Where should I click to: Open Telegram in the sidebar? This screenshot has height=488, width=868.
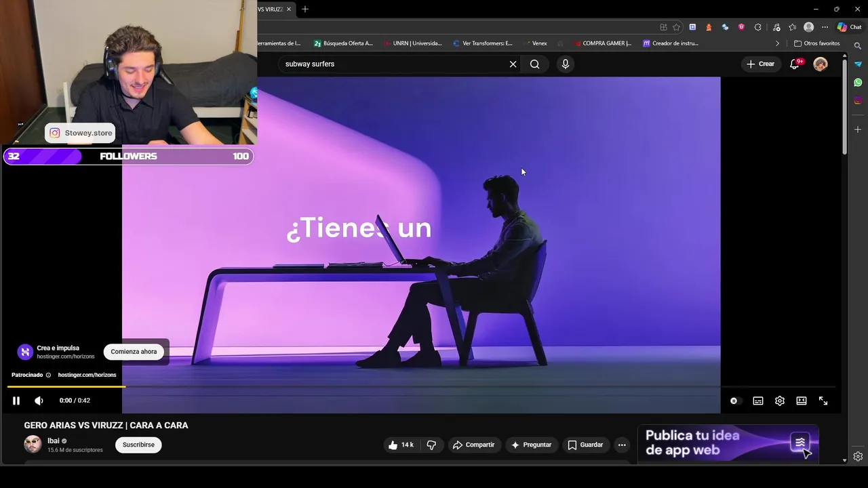[x=858, y=64]
